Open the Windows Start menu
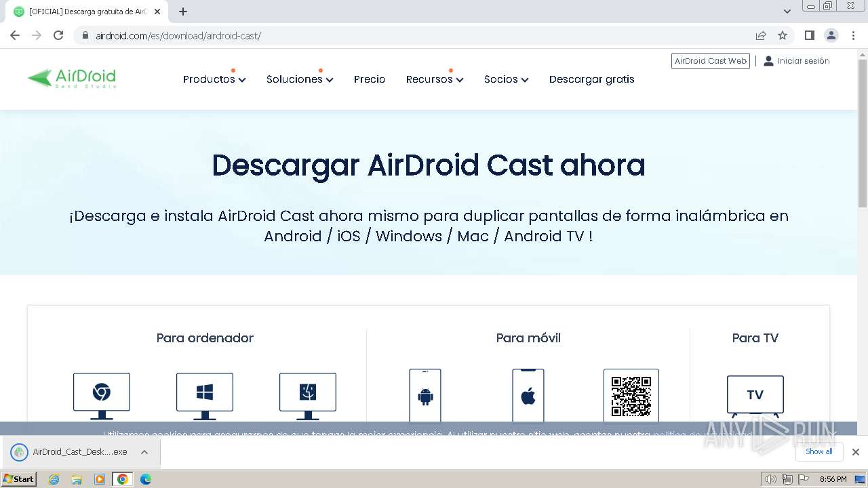The image size is (868, 488). [18, 479]
